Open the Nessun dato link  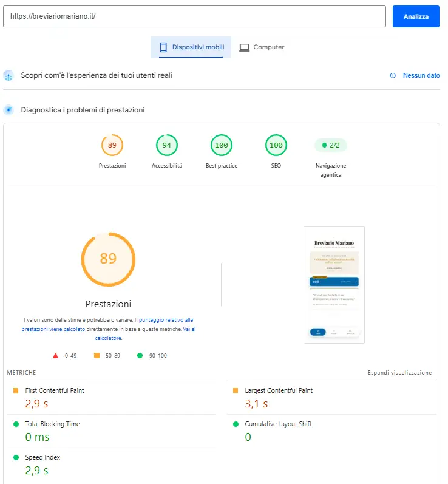tap(421, 75)
